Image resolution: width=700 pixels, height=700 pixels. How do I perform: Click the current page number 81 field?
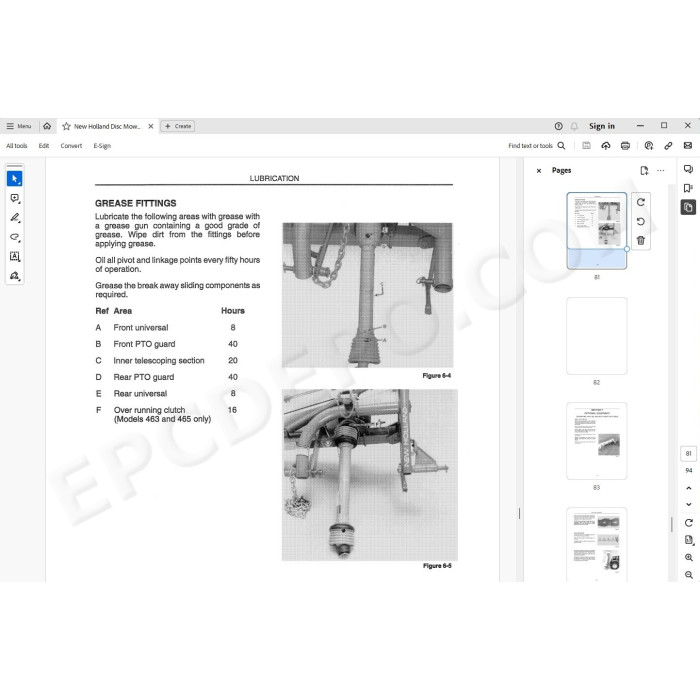(688, 454)
